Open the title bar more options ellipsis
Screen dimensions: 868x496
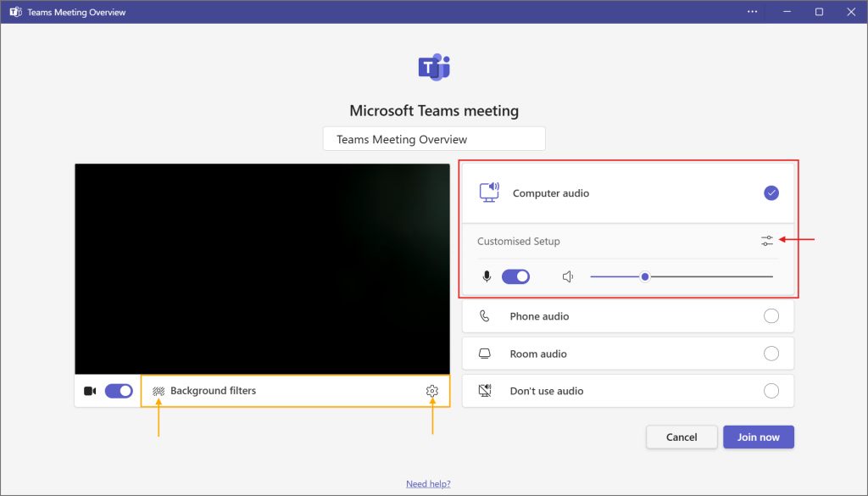point(752,12)
